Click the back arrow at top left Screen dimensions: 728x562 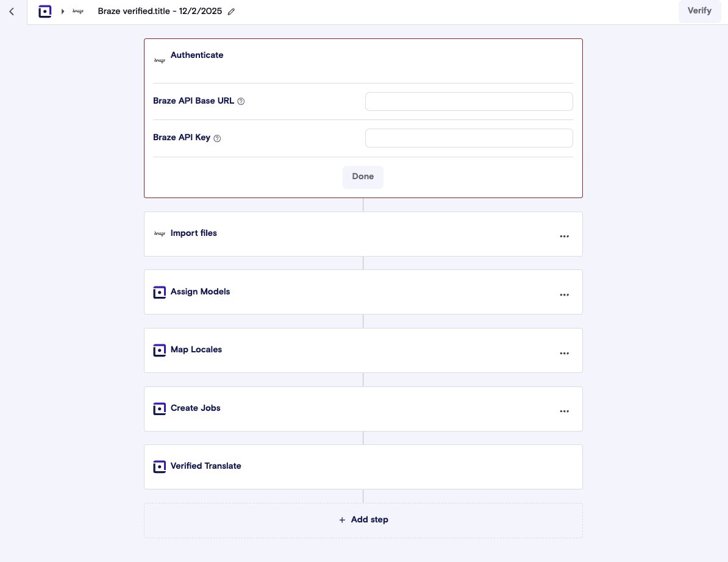click(11, 11)
